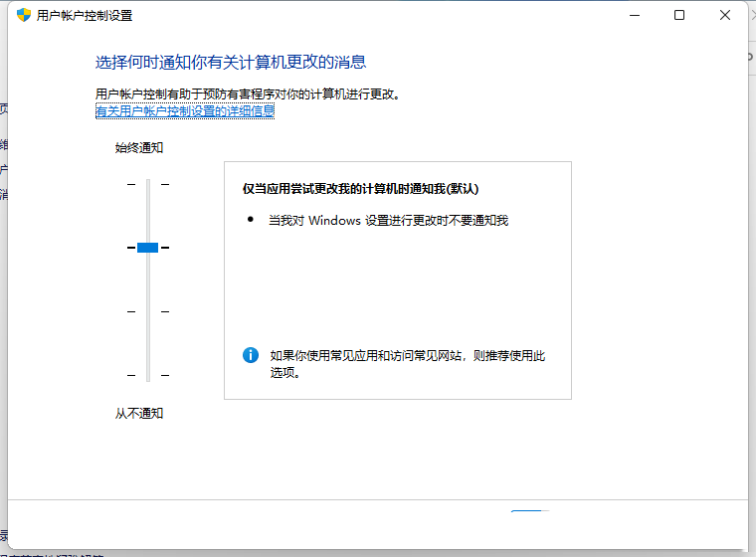Set slider to the bottommost tick level
756x557 pixels.
pyautogui.click(x=148, y=375)
